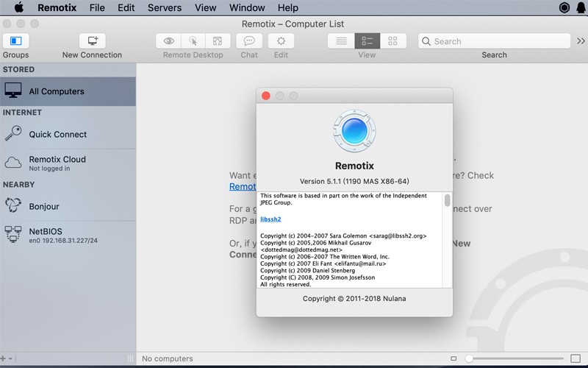
Task: Open the View menu
Action: (x=205, y=7)
